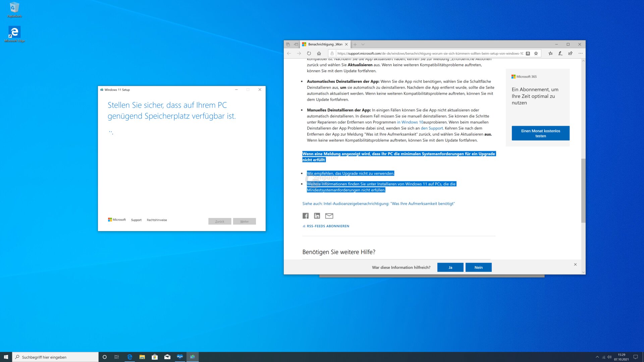Click the Zurück button in Setup
This screenshot has height=362, width=644.
[220, 222]
